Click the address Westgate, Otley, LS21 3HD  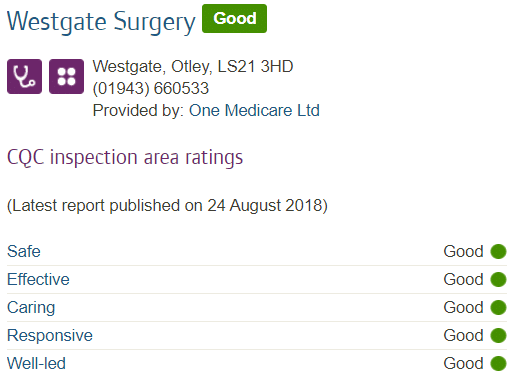point(193,66)
